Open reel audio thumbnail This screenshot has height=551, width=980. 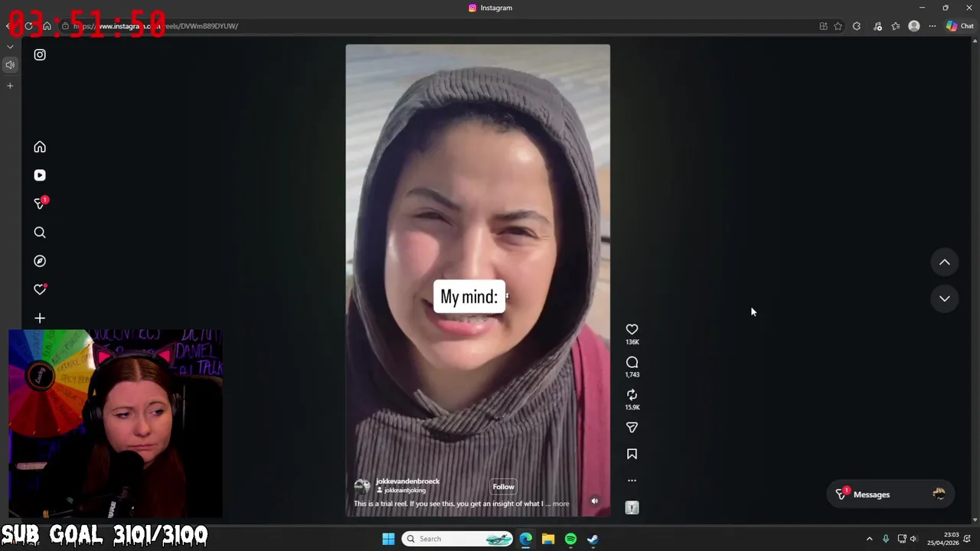click(632, 507)
